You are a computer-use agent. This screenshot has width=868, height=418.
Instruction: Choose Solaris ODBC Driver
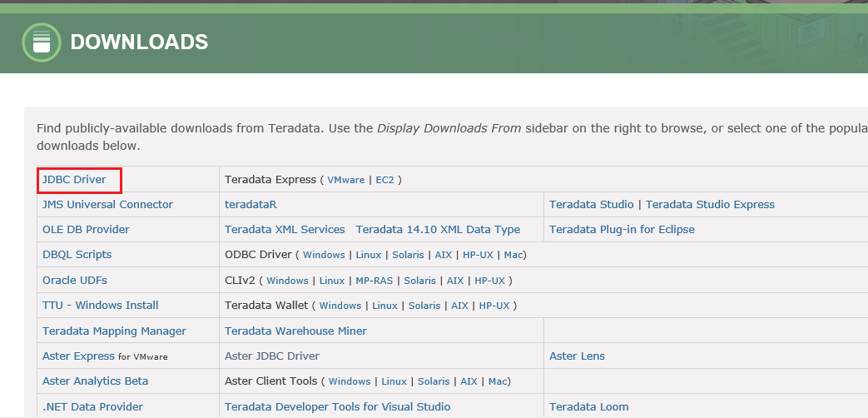click(x=408, y=256)
